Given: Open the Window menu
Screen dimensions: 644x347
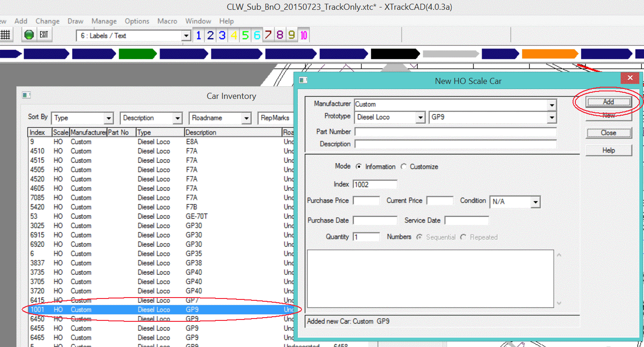Looking at the screenshot, I should (x=198, y=21).
